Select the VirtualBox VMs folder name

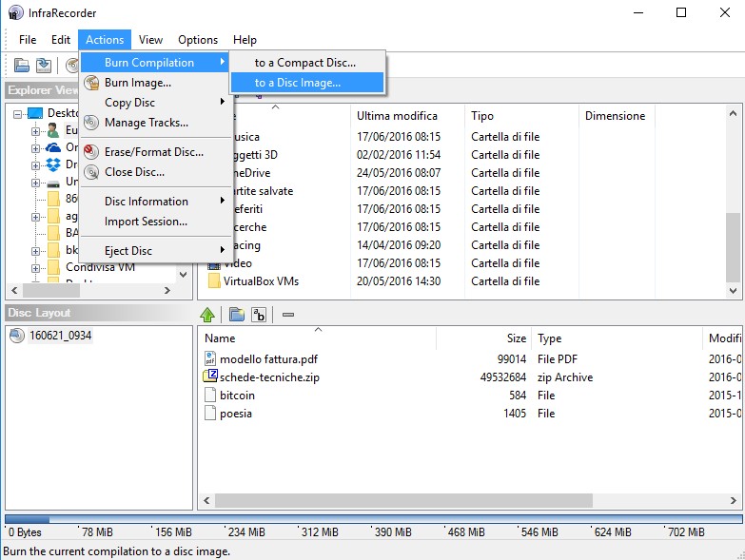[x=261, y=280]
